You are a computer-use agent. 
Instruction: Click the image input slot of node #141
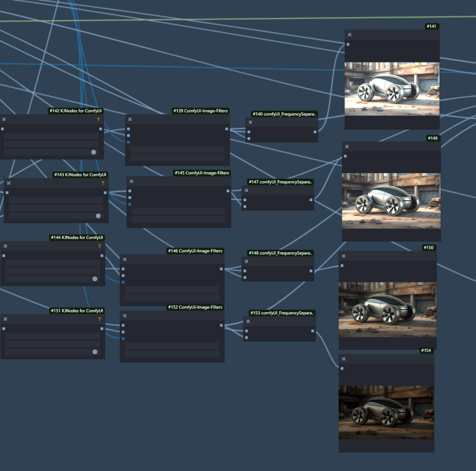(348, 44)
